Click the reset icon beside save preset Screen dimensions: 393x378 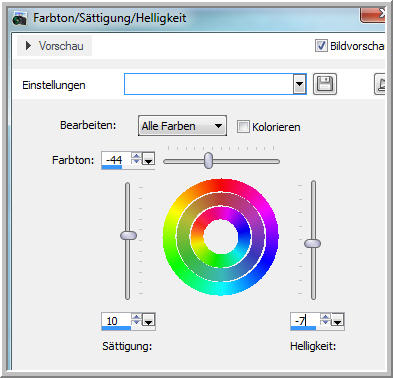(380, 84)
